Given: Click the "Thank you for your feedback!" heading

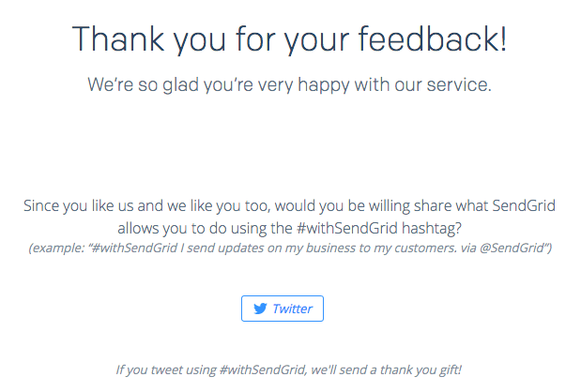Looking at the screenshot, I should tap(290, 38).
